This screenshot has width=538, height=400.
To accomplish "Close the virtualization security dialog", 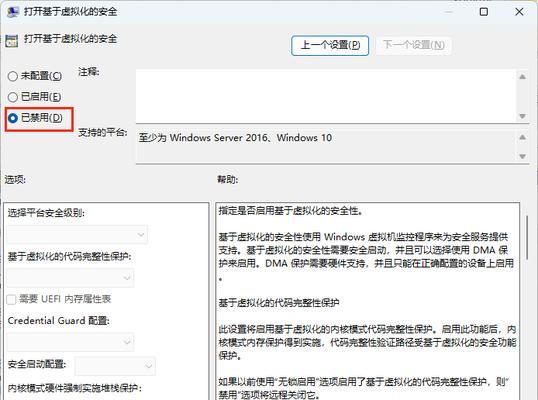I will tap(519, 12).
